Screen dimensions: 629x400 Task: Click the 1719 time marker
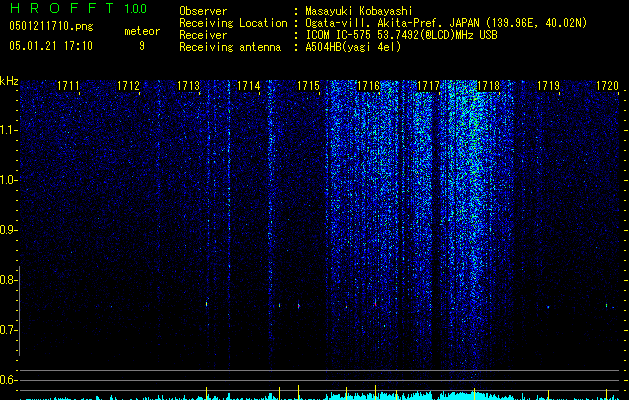pyautogui.click(x=548, y=86)
